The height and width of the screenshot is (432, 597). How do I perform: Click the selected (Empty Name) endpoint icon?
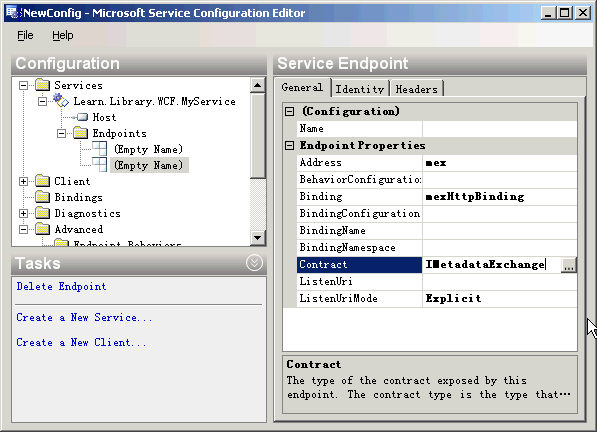[x=100, y=164]
